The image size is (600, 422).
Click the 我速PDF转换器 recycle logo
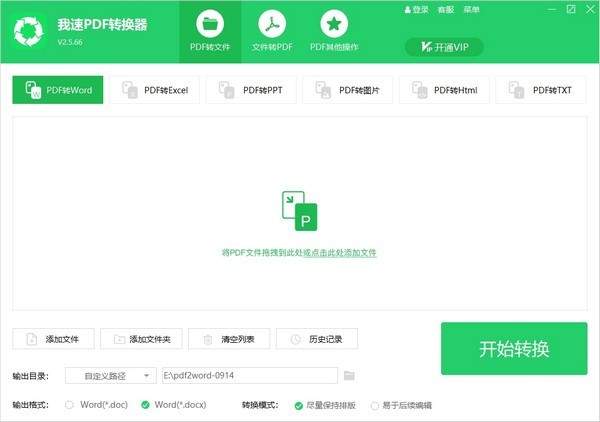point(29,32)
